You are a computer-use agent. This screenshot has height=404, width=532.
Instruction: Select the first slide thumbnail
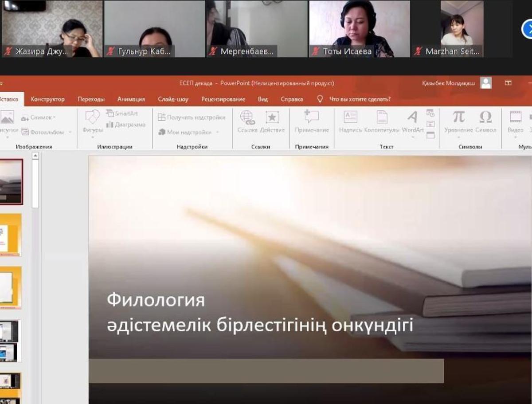(11, 181)
